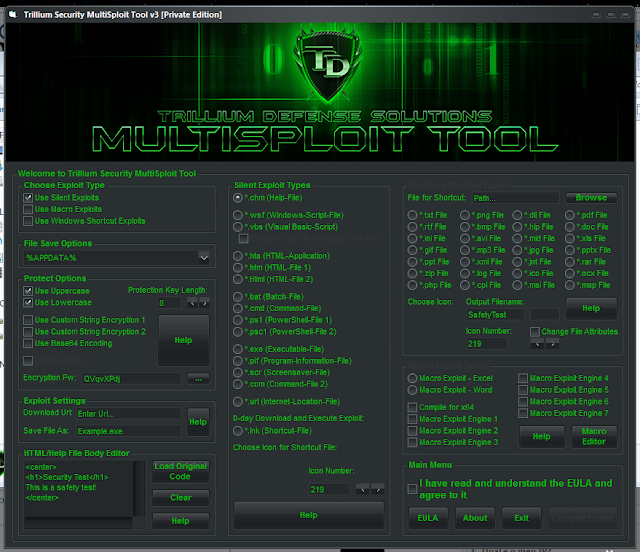Select *.wsf (Windows-Script-File) option
This screenshot has height=552, width=640.
(x=238, y=215)
